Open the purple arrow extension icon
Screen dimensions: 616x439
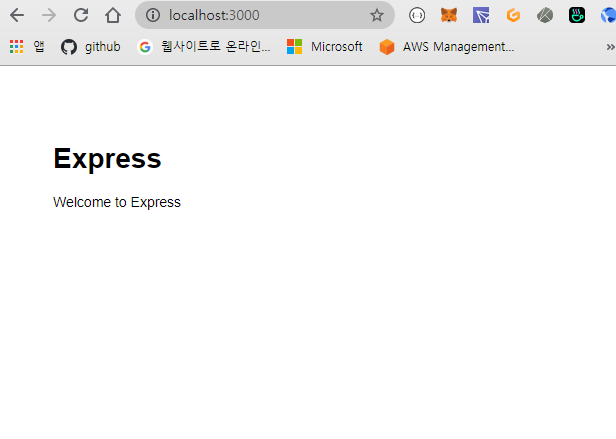481,15
